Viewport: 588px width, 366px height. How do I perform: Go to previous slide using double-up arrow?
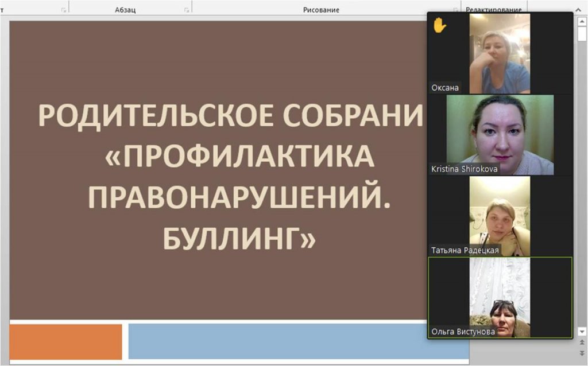point(582,343)
